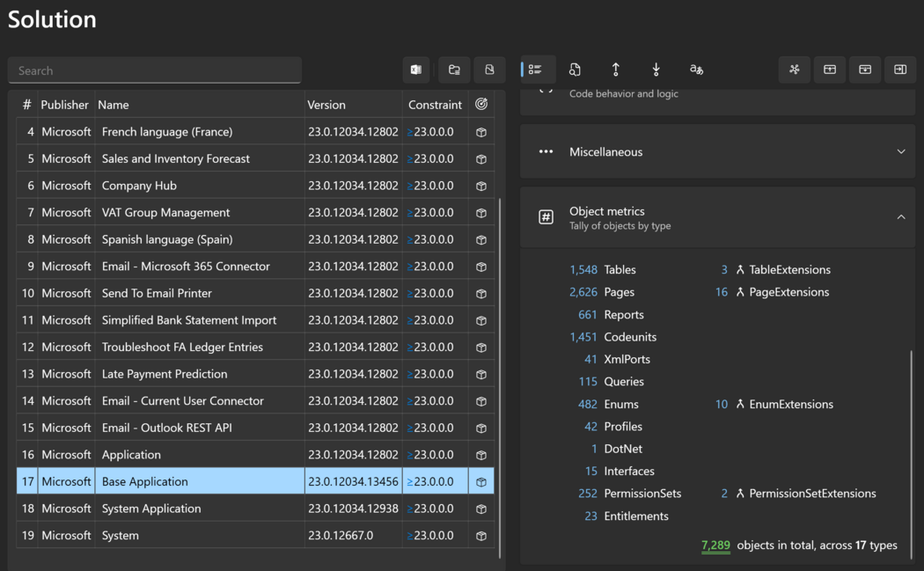Click package icon for Send To Email Printer
The image size is (924, 571).
click(x=481, y=294)
